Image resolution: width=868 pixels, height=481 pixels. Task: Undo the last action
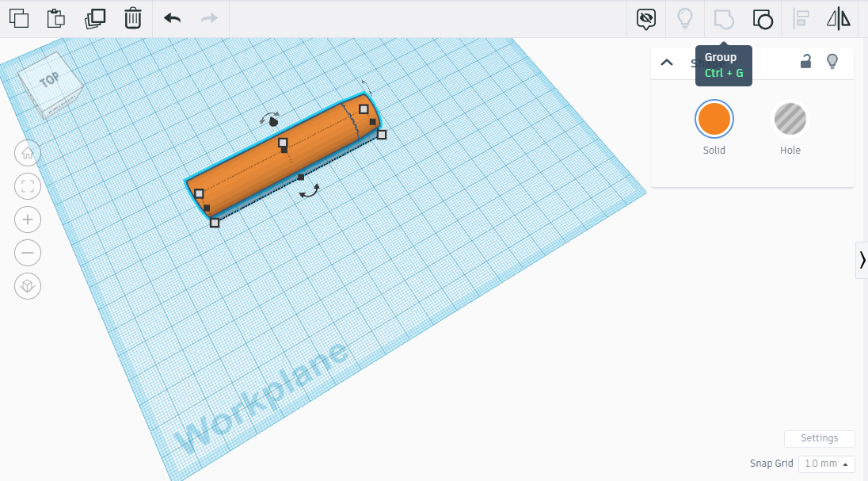(172, 18)
